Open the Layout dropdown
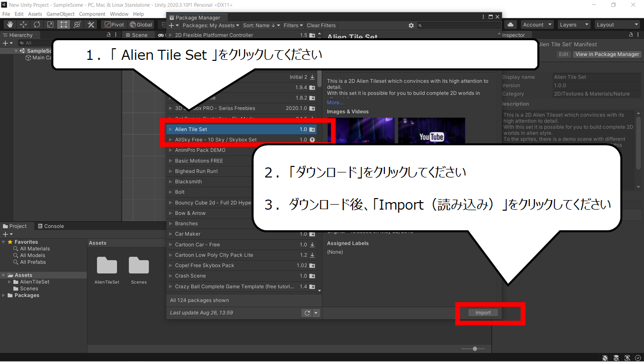The width and height of the screenshot is (644, 362). click(x=616, y=25)
